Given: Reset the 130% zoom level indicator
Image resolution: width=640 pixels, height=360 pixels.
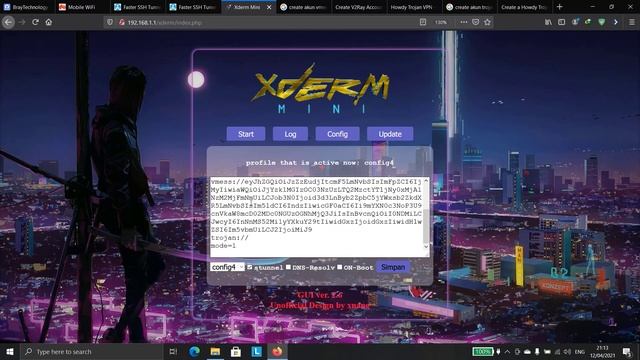Looking at the screenshot, I should coord(441,22).
